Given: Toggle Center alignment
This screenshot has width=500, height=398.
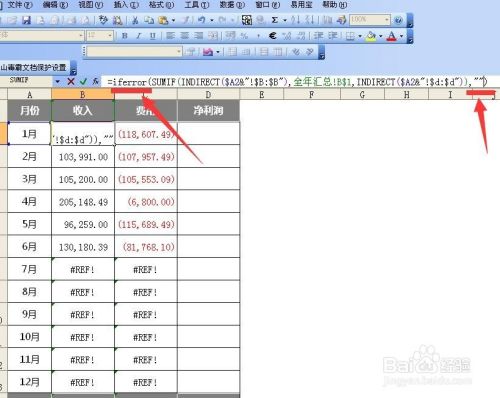Looking at the screenshot, I should 184,35.
